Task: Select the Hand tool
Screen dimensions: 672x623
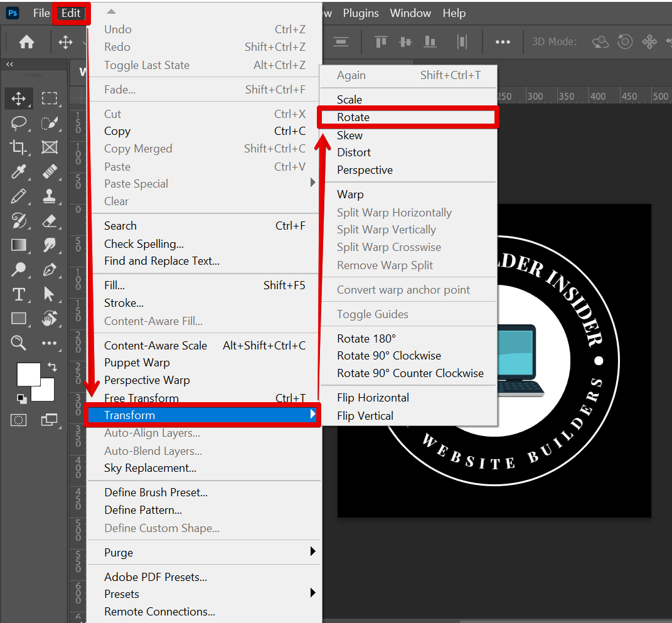Action: 50,319
